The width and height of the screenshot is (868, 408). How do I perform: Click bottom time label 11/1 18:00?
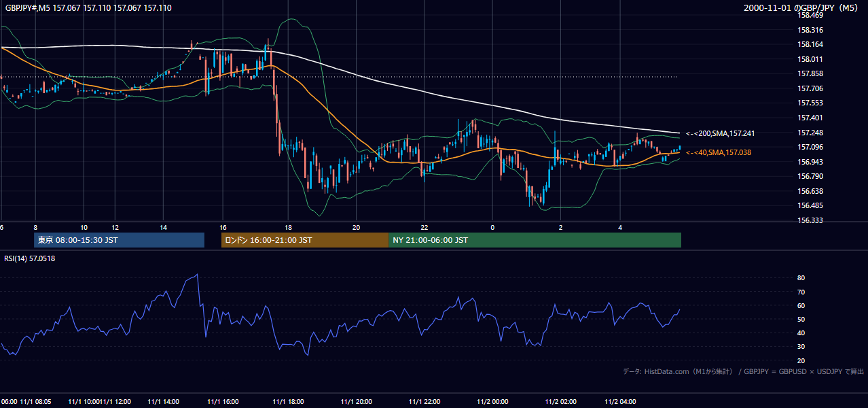(289, 402)
